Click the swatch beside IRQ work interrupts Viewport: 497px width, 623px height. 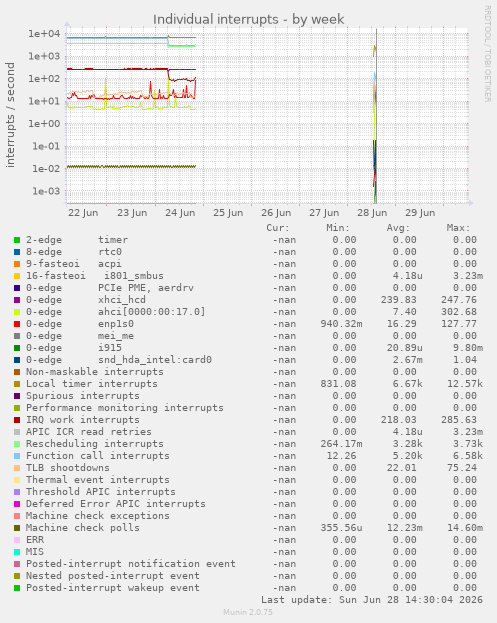(x=17, y=420)
